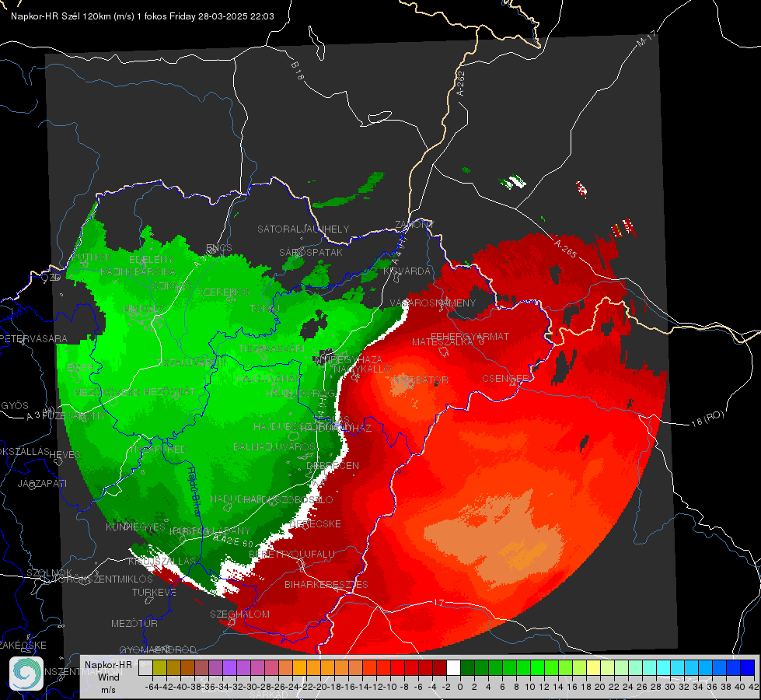This screenshot has height=700, width=761.
Task: Click the Napkor-HR Wind m/s legend label
Action: [108, 677]
